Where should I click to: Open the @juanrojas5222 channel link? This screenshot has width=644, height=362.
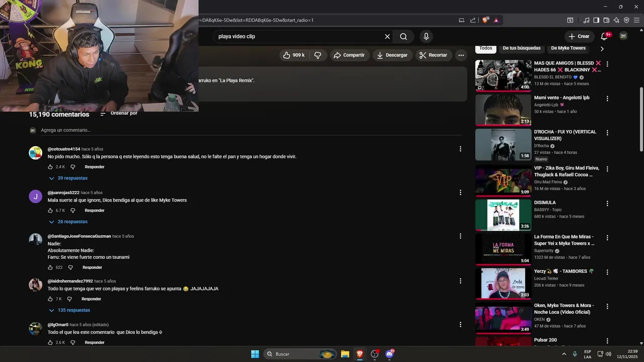pos(63,193)
